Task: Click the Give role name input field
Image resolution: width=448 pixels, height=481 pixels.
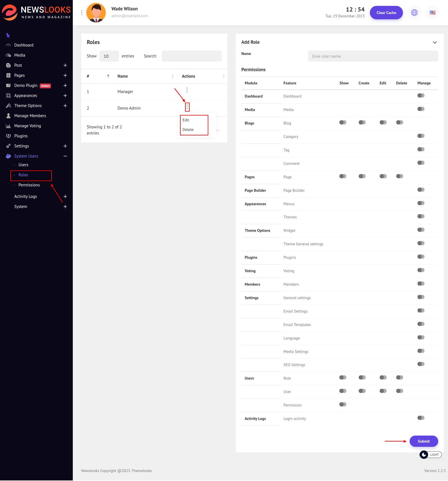Action: tap(373, 56)
